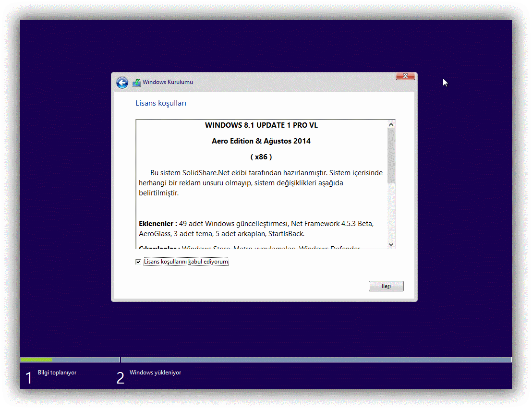Click the blue back arrow button

pyautogui.click(x=122, y=83)
